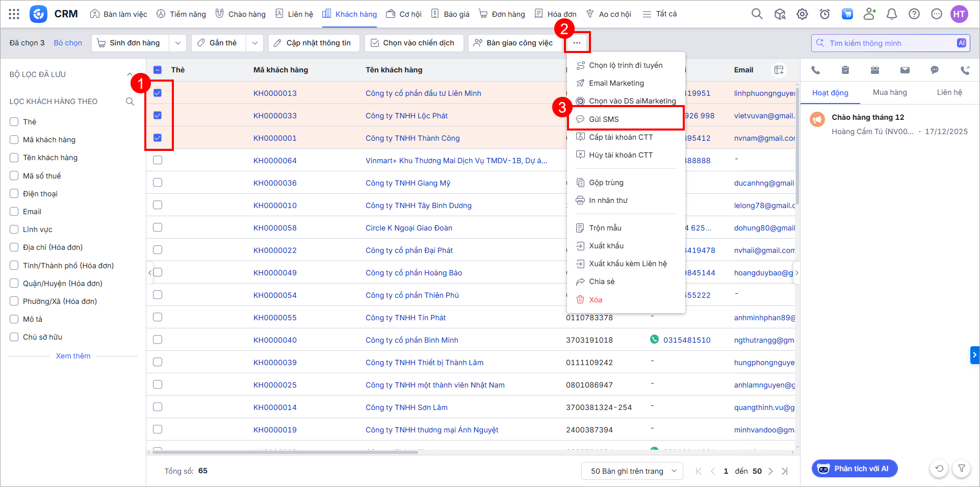The height and width of the screenshot is (487, 980).
Task: Click the refresh icon in activity panel
Action: pyautogui.click(x=939, y=468)
